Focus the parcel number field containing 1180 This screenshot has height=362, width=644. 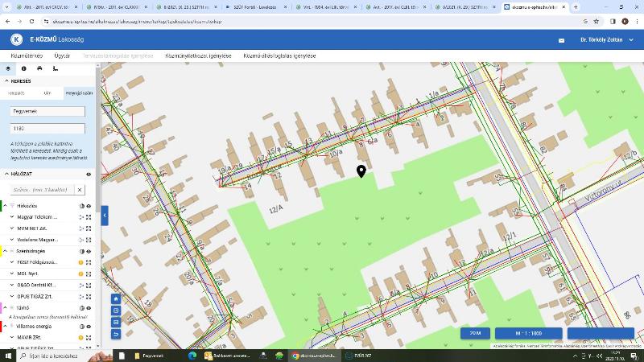[x=47, y=129]
